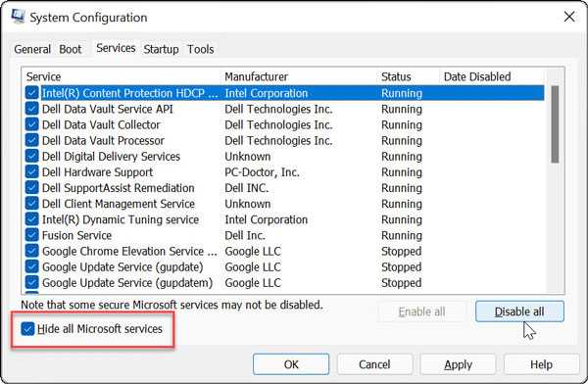Uncheck Hide all Microsoft services
Image resolution: width=588 pixels, height=384 pixels.
pos(27,329)
